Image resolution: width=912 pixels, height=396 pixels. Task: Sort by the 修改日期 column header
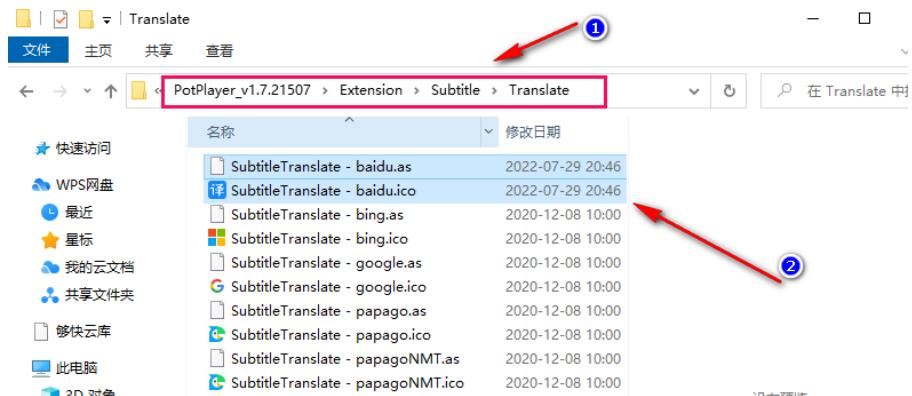533,132
